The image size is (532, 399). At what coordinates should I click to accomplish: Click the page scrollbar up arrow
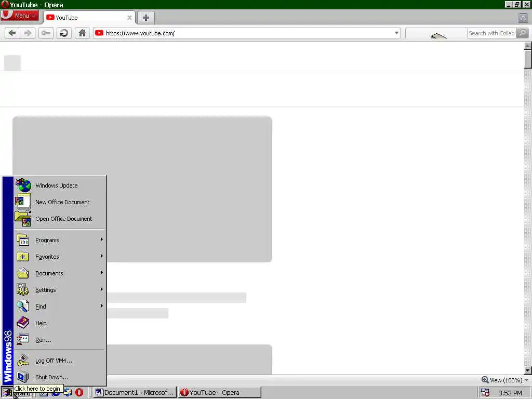(528, 46)
